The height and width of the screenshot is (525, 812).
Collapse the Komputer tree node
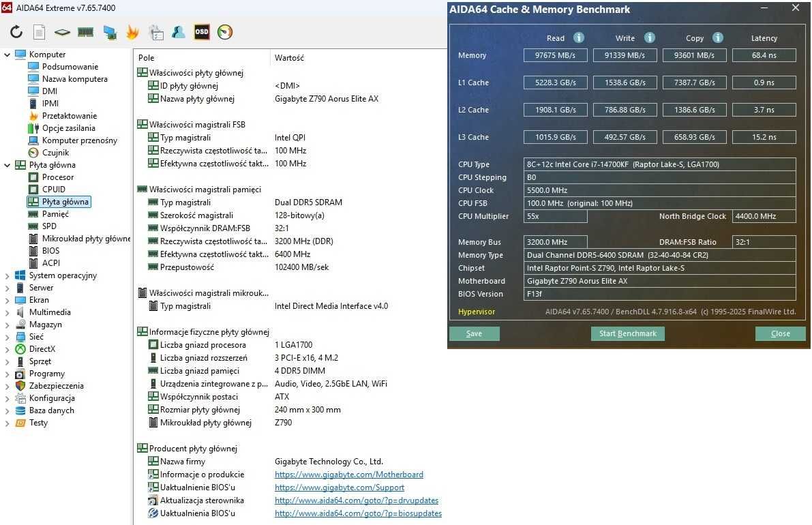click(x=7, y=55)
